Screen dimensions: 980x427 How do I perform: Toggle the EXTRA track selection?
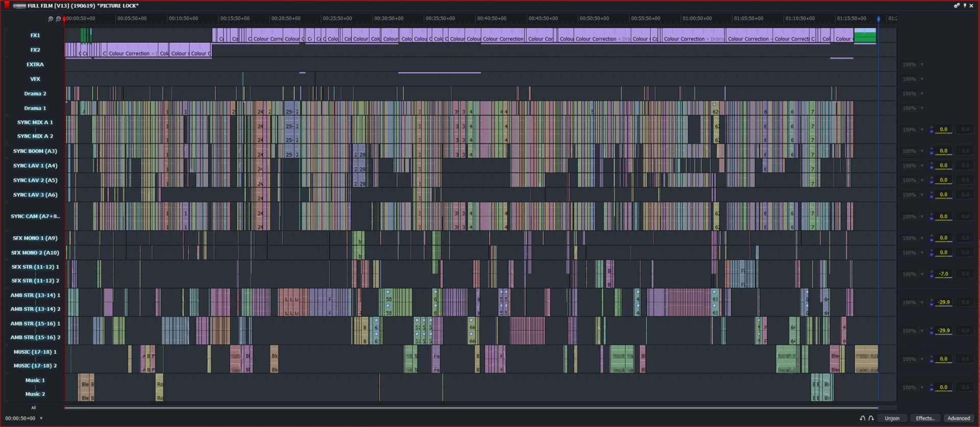click(35, 64)
